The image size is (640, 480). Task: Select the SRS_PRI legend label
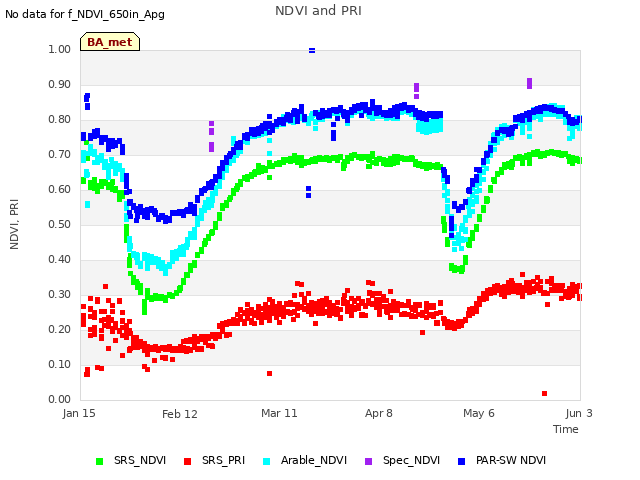click(223, 460)
